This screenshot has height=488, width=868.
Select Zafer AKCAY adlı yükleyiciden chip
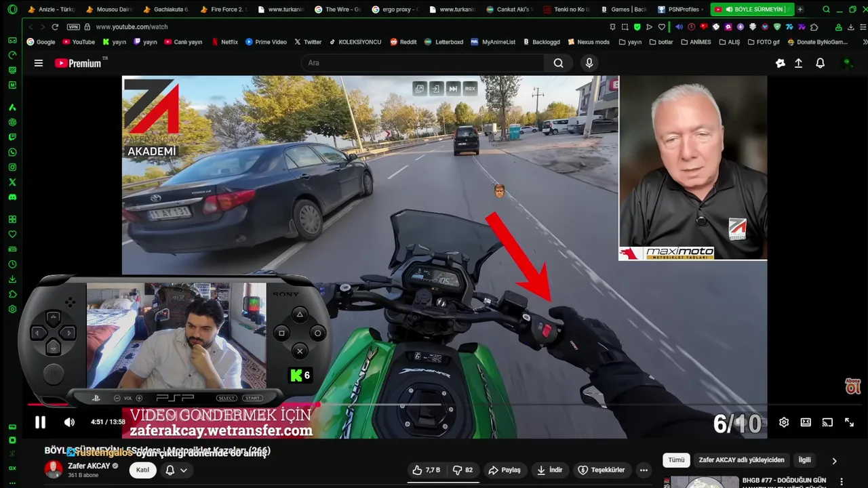(x=741, y=460)
